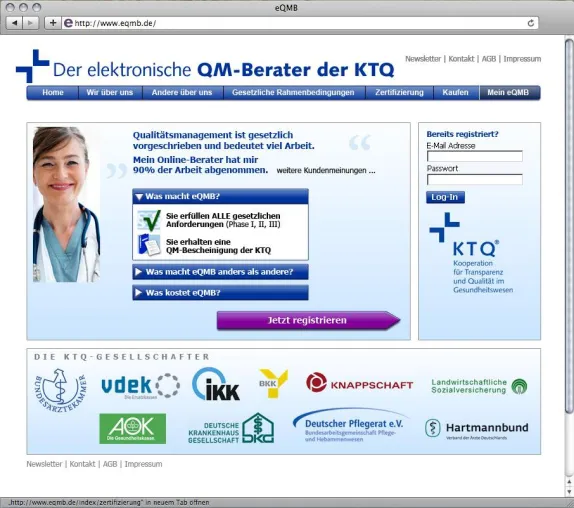Click Kontakt link in footer
574x508 pixels.
coord(82,464)
